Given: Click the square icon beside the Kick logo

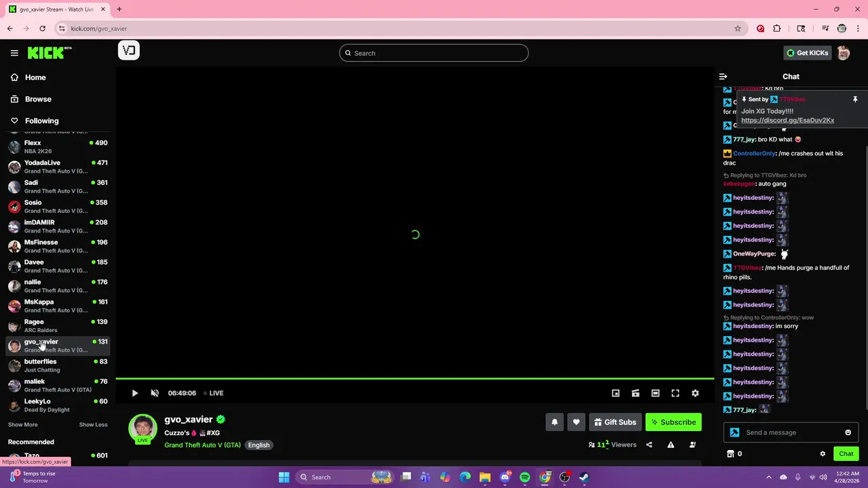Looking at the screenshot, I should click(129, 50).
